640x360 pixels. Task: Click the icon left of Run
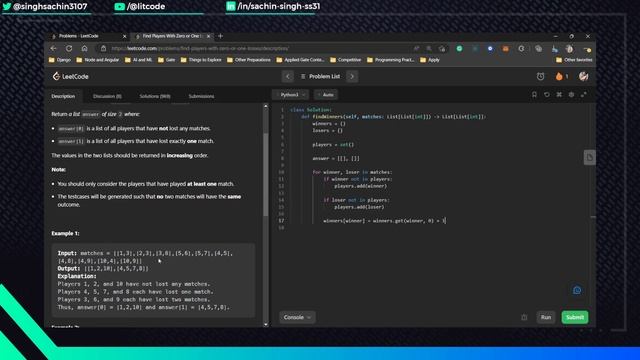524,317
